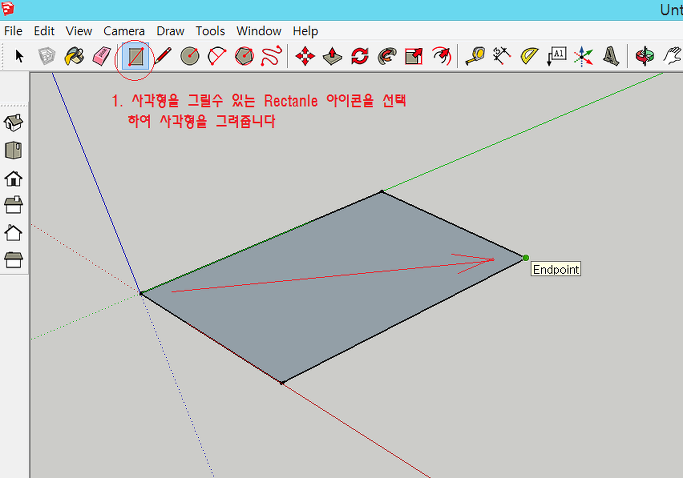
Task: Pick the pink Eraser tool
Action: (102, 56)
